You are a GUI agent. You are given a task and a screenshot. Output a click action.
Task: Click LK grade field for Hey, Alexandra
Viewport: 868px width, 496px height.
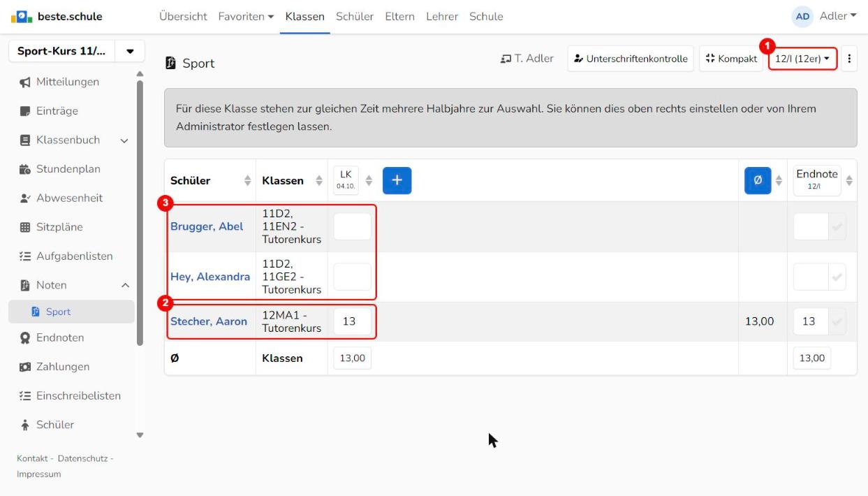tap(352, 277)
